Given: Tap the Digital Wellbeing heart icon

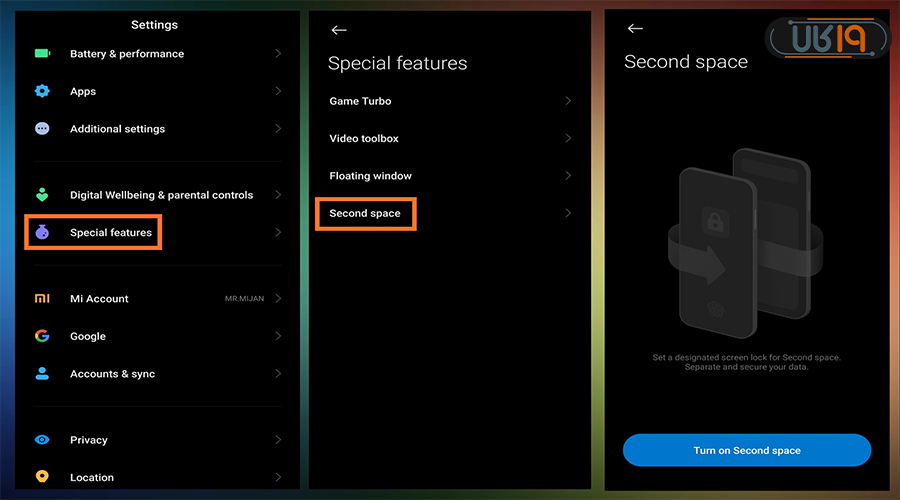Looking at the screenshot, I should pyautogui.click(x=42, y=195).
